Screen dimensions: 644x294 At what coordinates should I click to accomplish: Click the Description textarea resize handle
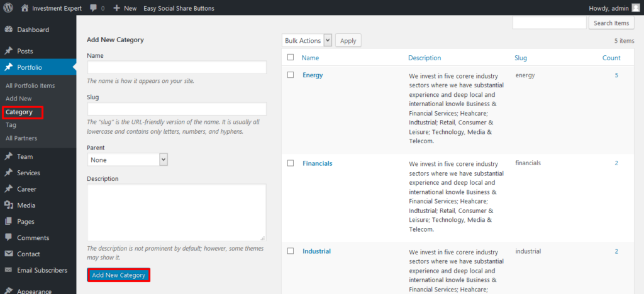click(x=263, y=238)
